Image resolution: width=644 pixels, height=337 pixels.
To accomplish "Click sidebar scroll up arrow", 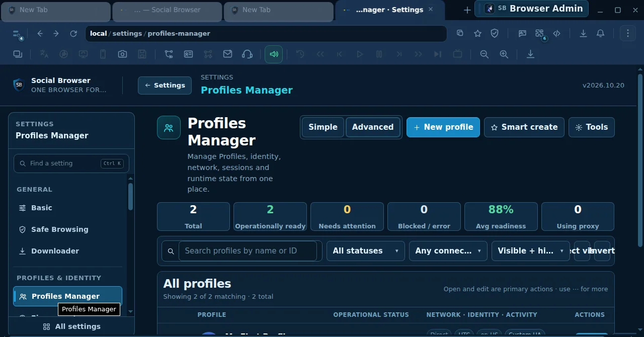I will (131, 179).
